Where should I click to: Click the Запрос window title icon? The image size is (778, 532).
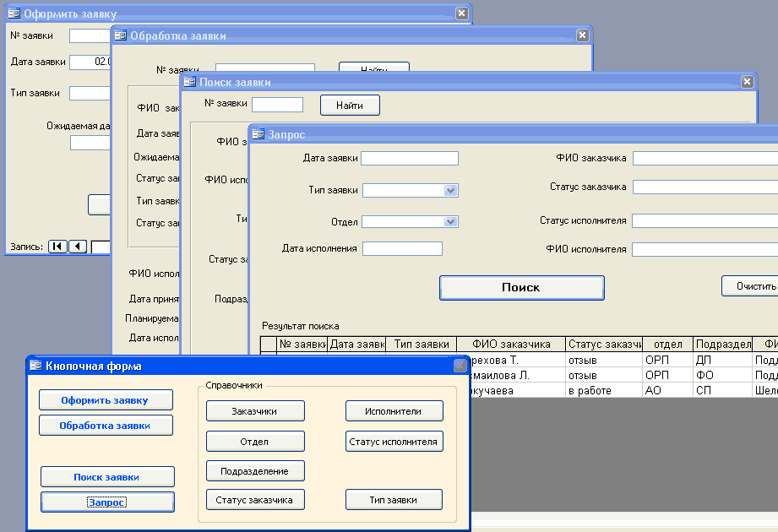[x=258, y=134]
